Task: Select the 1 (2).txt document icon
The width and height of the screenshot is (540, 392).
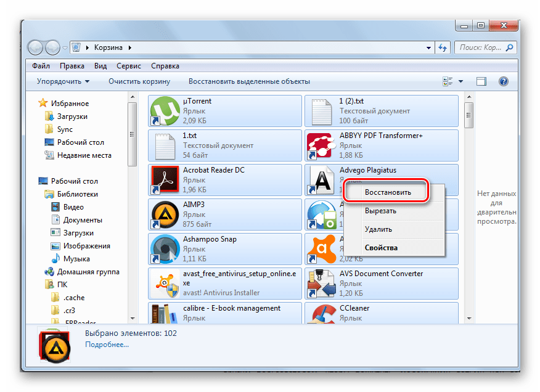Action: (x=321, y=112)
